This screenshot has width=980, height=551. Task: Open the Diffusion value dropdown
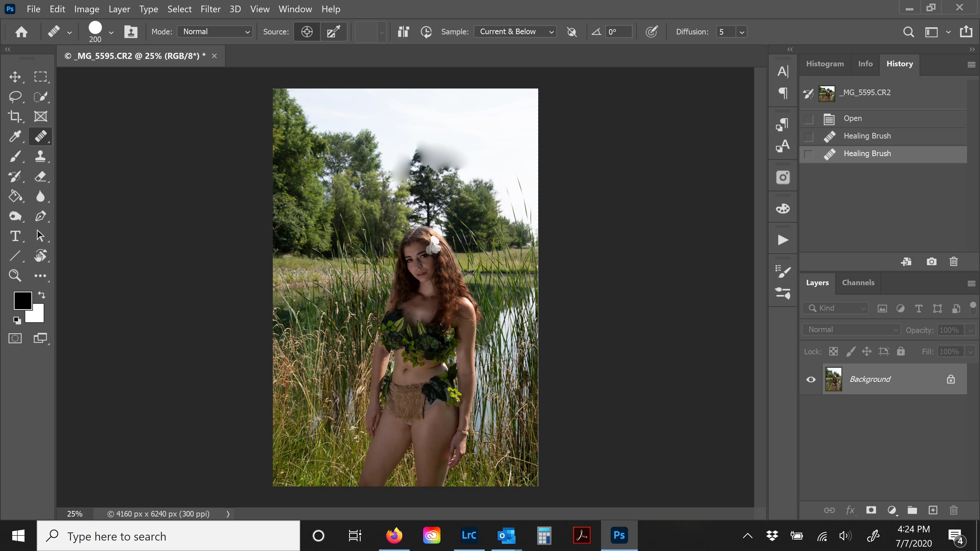pyautogui.click(x=741, y=32)
